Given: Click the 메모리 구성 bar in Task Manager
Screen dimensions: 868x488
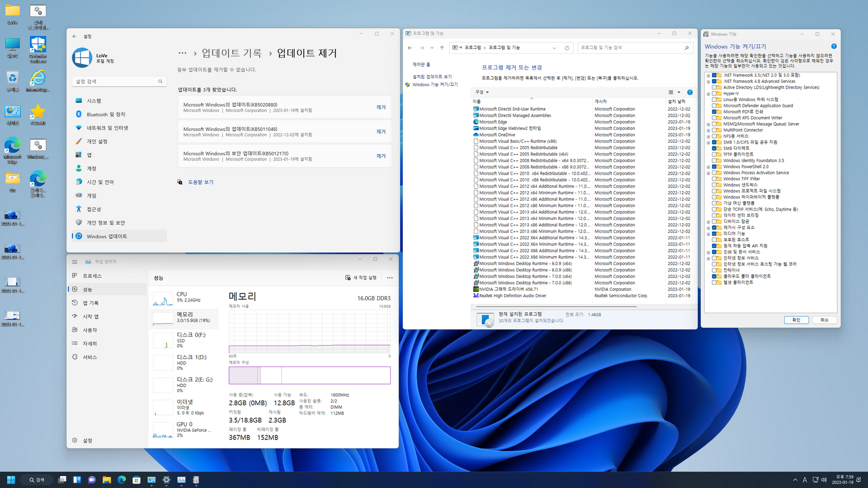Looking at the screenshot, I should 309,375.
